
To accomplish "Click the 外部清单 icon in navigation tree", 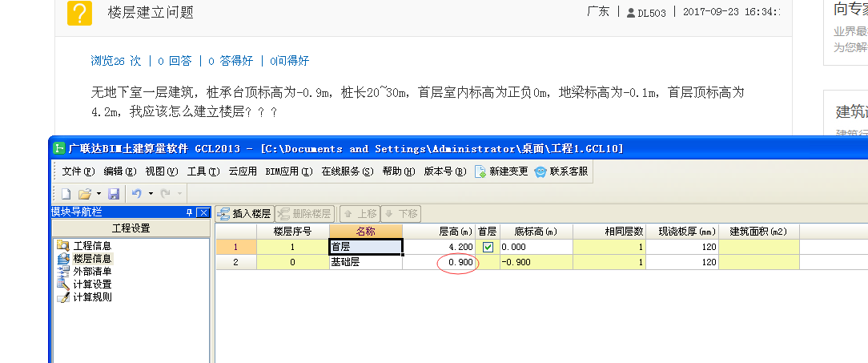I will tap(63, 272).
